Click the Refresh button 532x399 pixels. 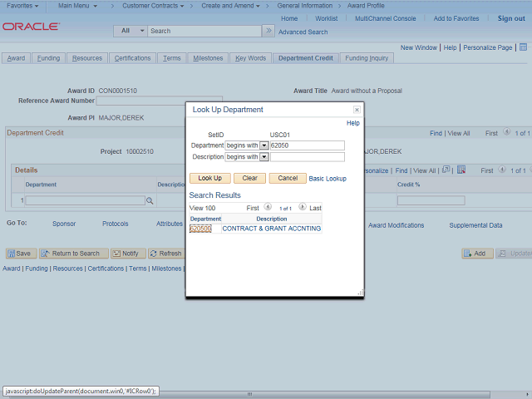pyautogui.click(x=167, y=254)
